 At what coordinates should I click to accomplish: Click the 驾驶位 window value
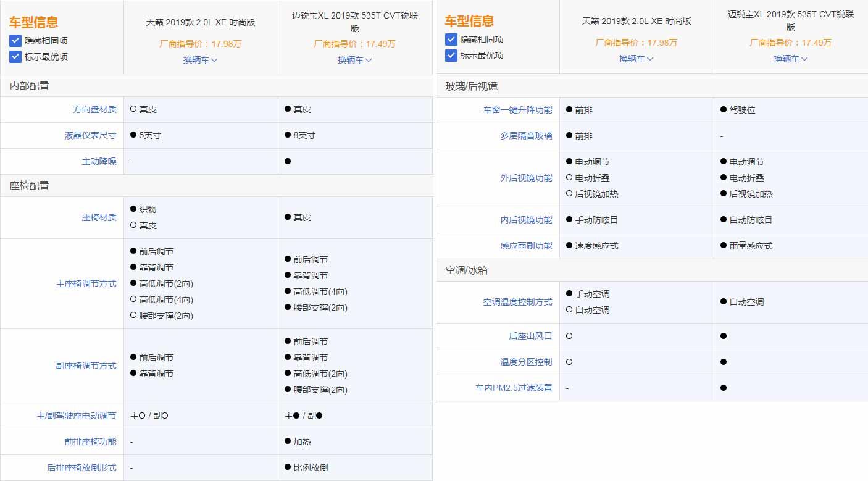coord(742,110)
